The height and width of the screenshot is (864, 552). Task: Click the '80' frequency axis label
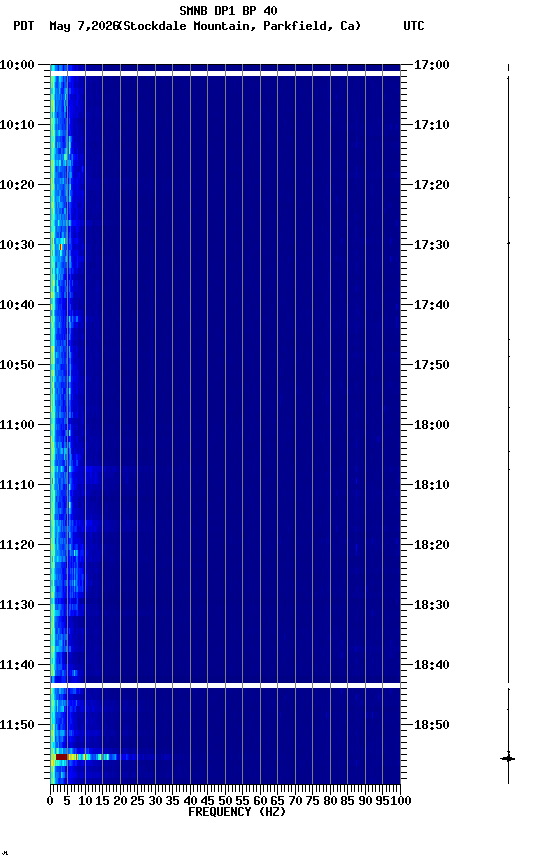click(330, 802)
